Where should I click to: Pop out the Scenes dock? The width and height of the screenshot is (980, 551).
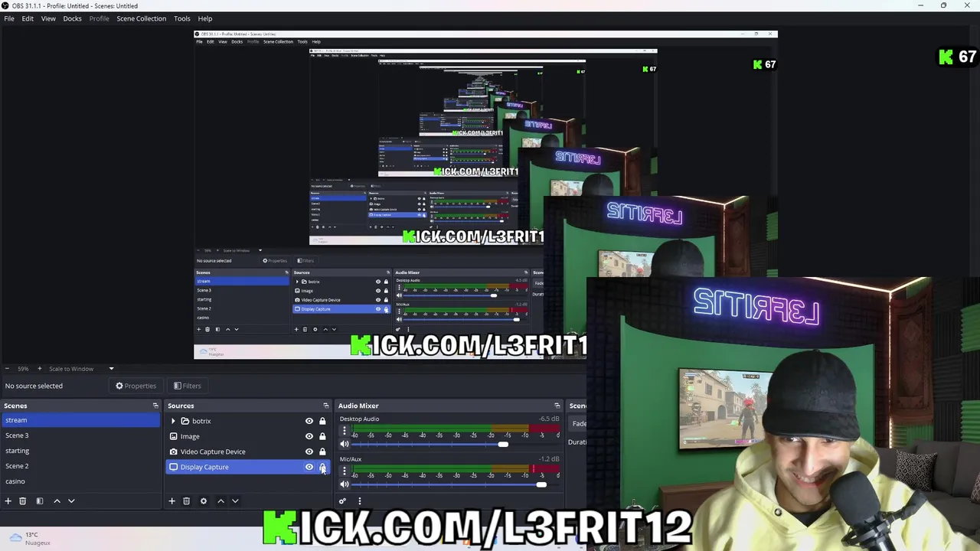(x=155, y=406)
